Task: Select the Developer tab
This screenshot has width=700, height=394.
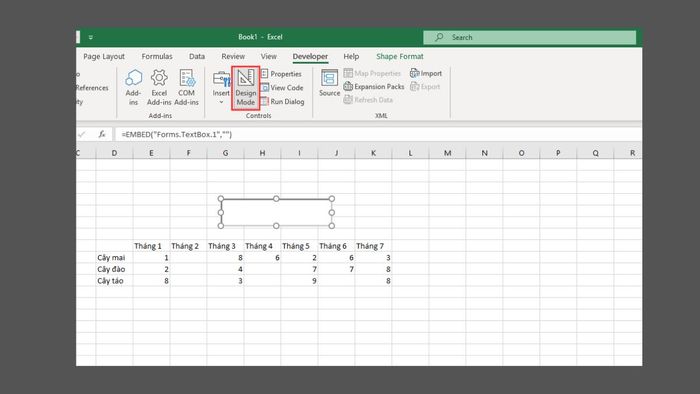Action: coord(310,56)
